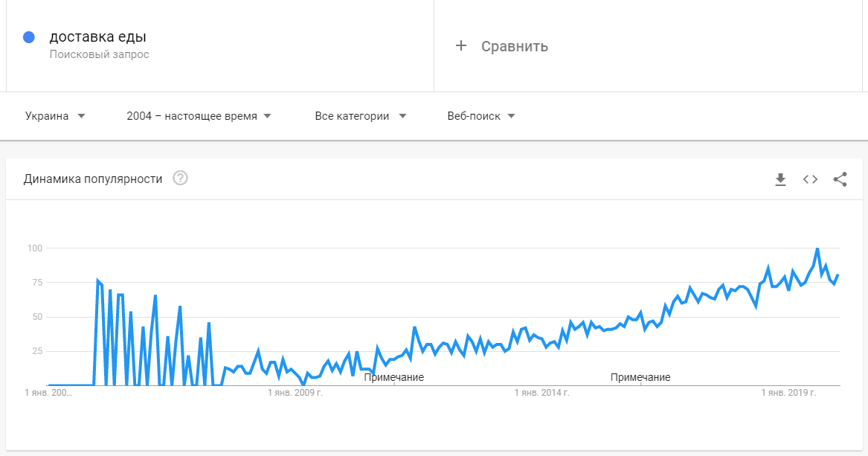The width and height of the screenshot is (868, 456).
Task: Open the Украина region dropdown
Action: 55,116
